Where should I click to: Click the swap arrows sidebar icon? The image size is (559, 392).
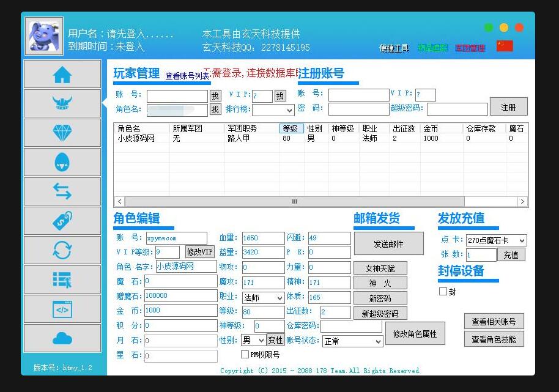[x=62, y=191]
